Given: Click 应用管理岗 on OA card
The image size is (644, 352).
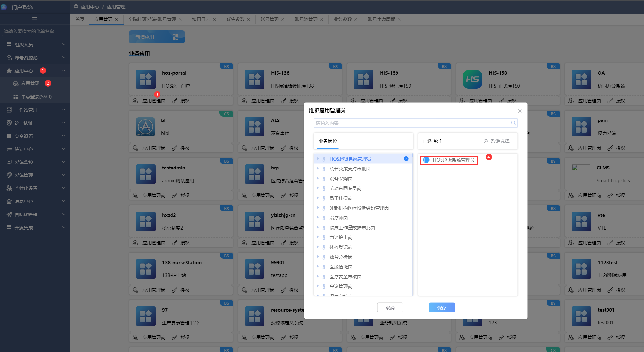Looking at the screenshot, I should (590, 101).
